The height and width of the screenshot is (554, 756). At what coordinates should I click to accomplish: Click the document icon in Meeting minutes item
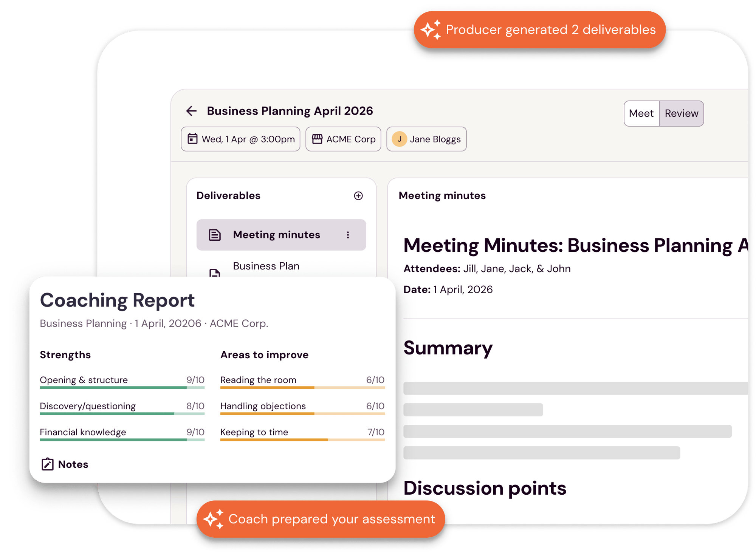215,235
